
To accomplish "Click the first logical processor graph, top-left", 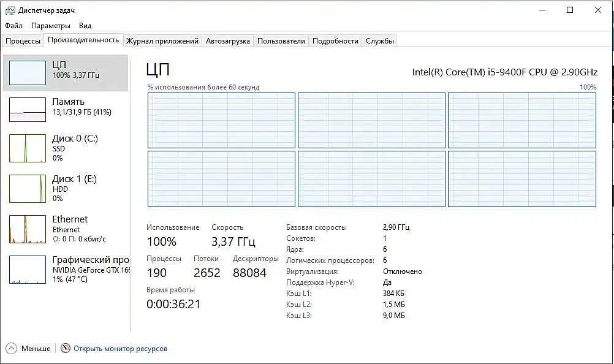I will [221, 120].
